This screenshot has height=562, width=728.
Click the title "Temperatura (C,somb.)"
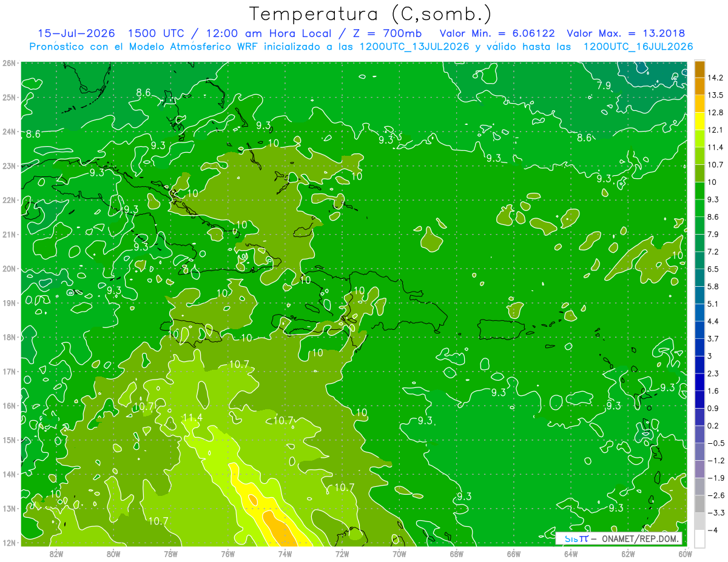click(x=371, y=14)
